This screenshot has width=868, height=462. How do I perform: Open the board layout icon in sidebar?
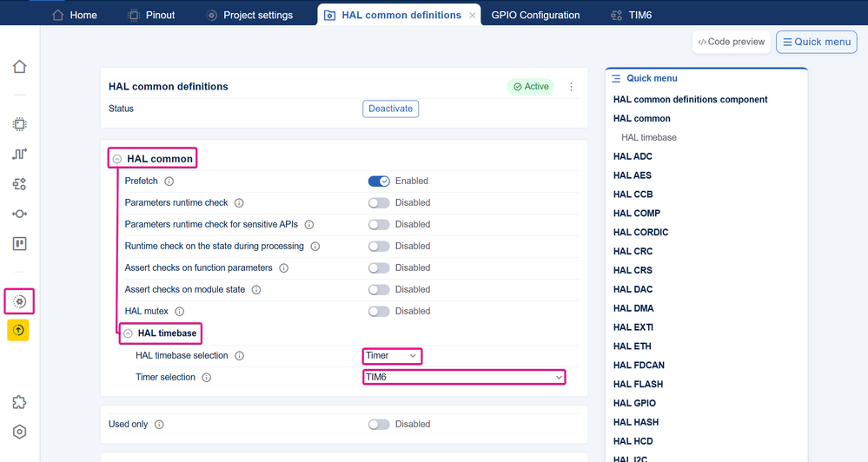click(19, 243)
